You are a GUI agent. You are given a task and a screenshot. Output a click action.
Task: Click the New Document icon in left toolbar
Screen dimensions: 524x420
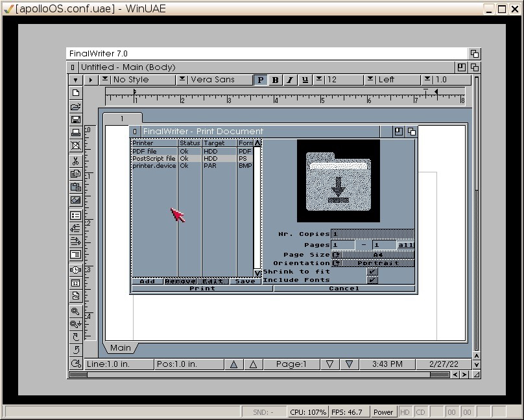point(76,93)
